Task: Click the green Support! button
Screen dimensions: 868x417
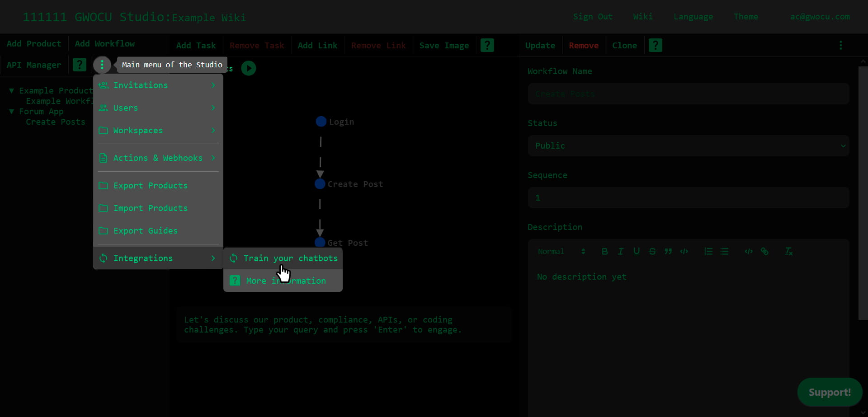Action: [830, 392]
